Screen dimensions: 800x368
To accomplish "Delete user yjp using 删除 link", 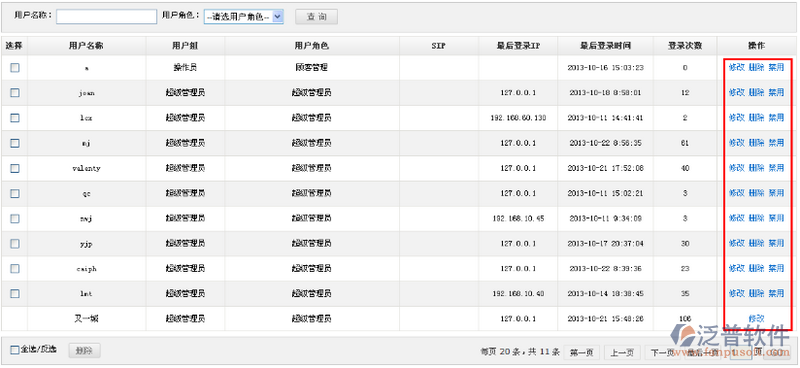I will point(756,243).
